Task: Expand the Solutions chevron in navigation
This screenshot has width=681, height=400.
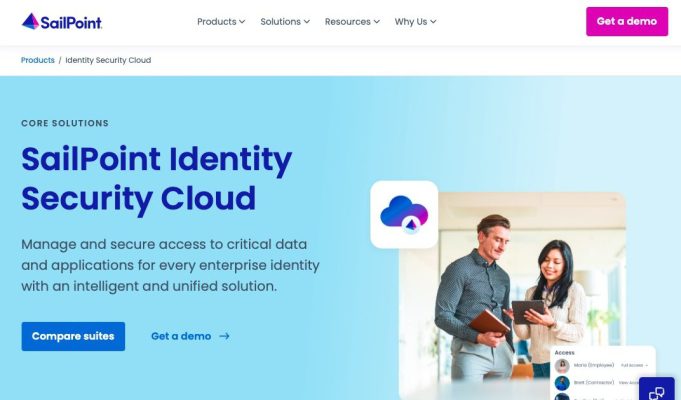Action: click(x=307, y=22)
